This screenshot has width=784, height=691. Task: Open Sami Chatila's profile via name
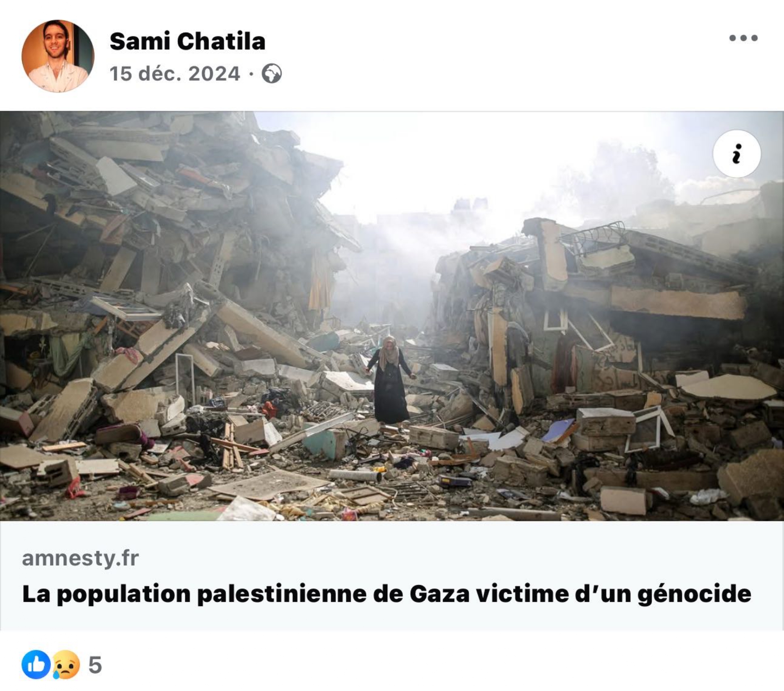pos(187,42)
